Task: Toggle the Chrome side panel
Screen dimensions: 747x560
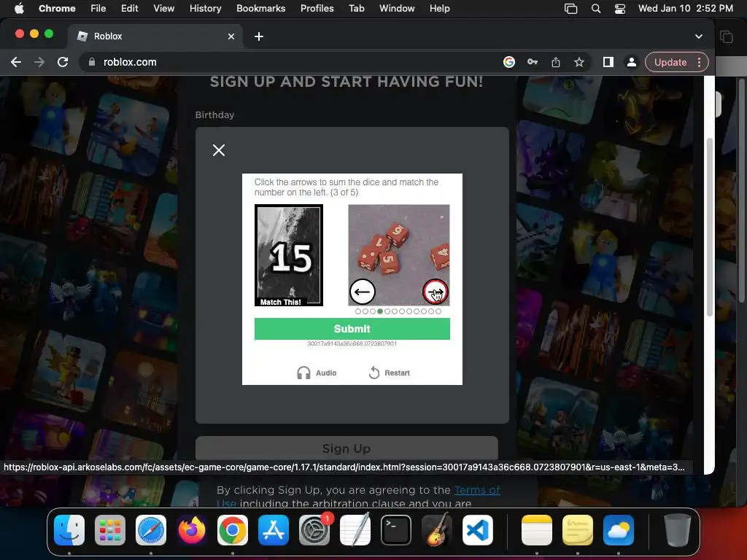Action: (x=608, y=63)
